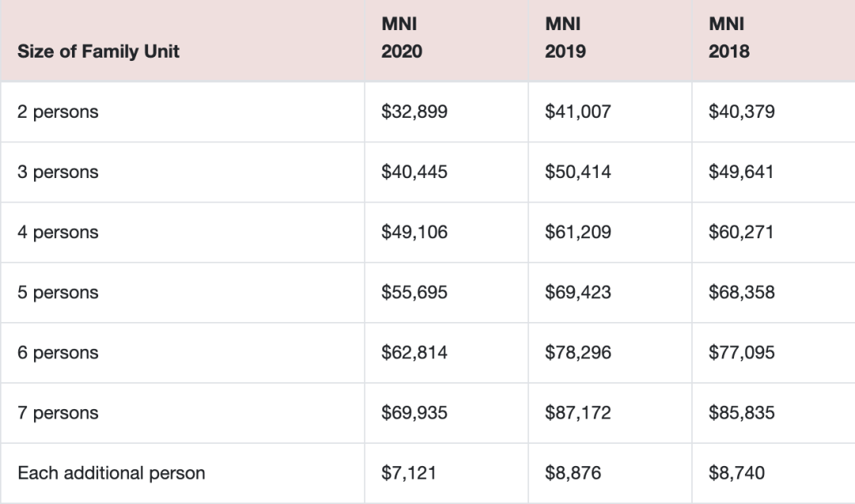Click the $60,271 value

(741, 232)
